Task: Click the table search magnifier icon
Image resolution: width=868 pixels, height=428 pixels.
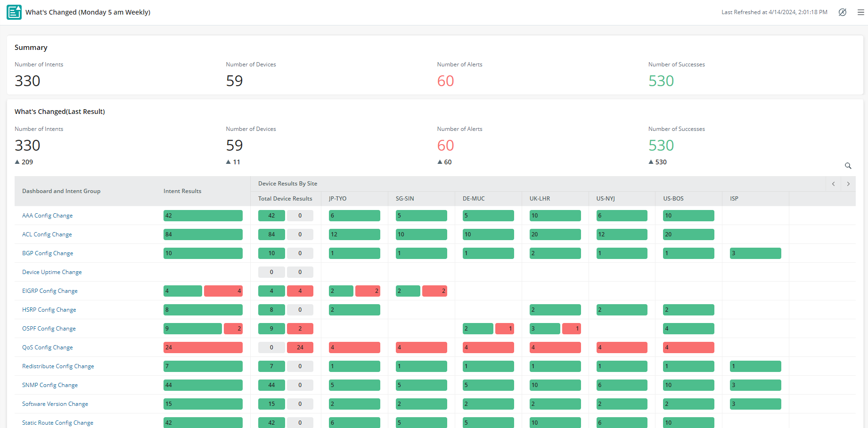Action: 848,166
